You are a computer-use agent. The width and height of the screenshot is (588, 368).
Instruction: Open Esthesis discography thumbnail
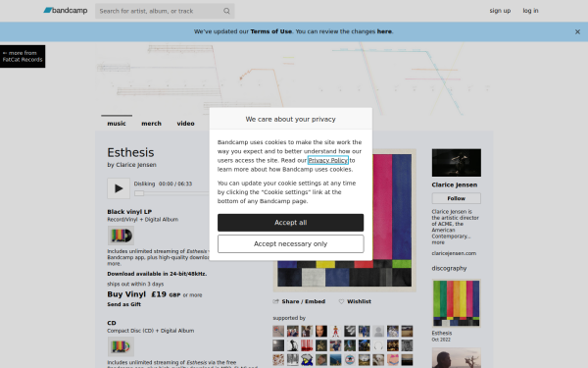pyautogui.click(x=457, y=303)
